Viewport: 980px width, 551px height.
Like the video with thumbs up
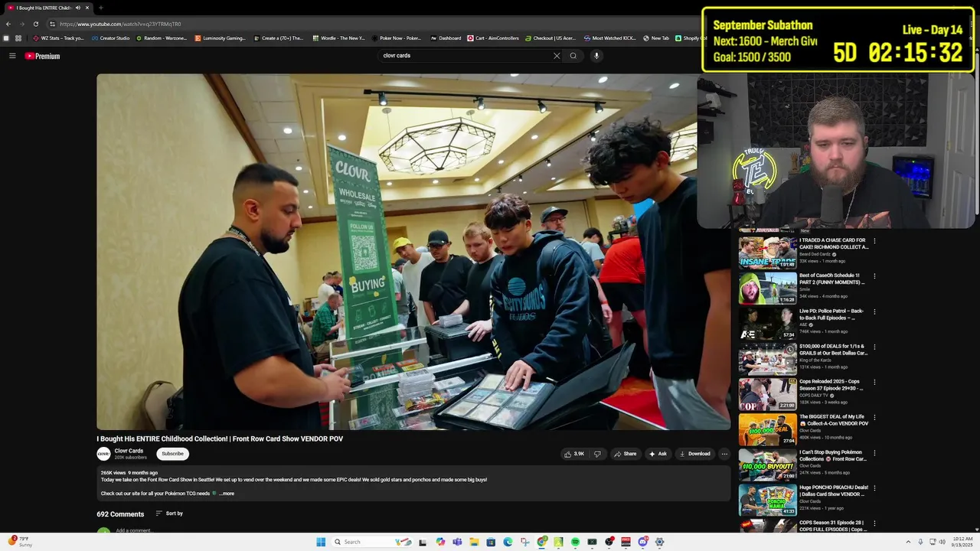[x=574, y=454]
